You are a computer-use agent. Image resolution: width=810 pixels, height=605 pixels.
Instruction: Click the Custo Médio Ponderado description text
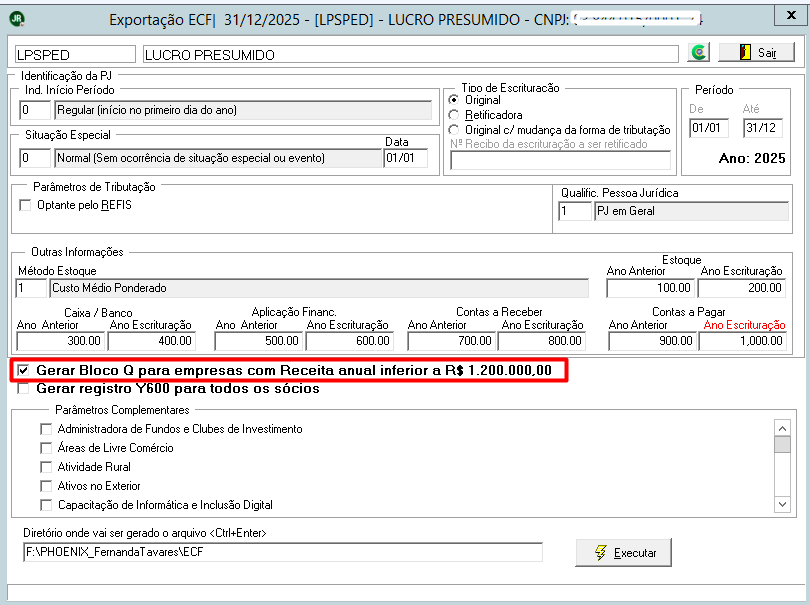109,288
